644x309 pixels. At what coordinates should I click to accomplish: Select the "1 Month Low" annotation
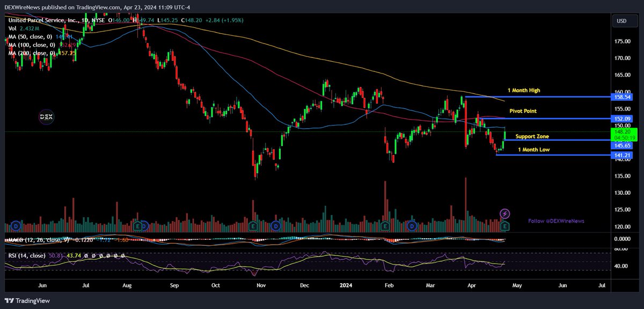534,150
